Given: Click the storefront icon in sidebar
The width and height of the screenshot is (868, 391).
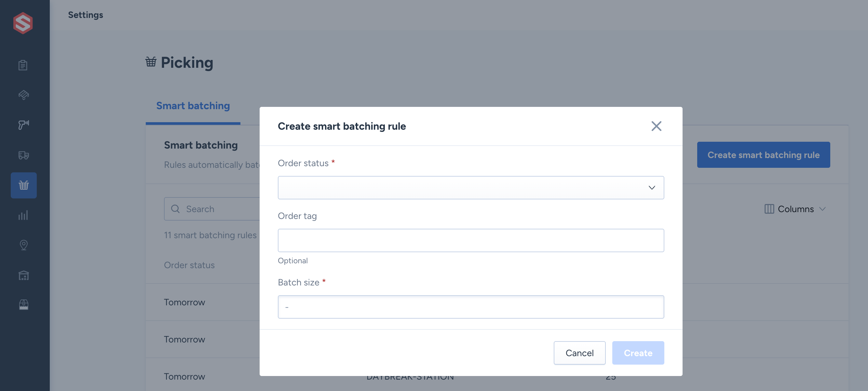Looking at the screenshot, I should (23, 305).
